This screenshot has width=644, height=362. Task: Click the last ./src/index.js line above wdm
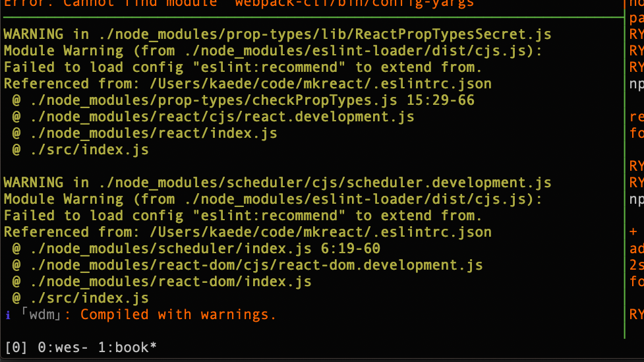click(x=80, y=298)
